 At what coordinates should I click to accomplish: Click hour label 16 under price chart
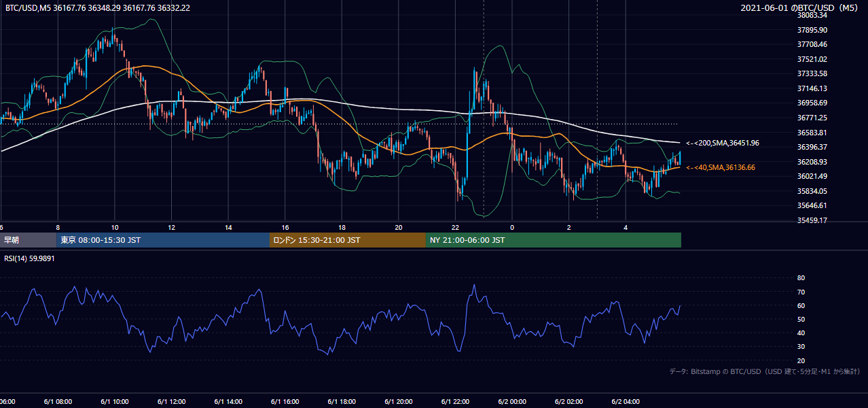tap(285, 227)
